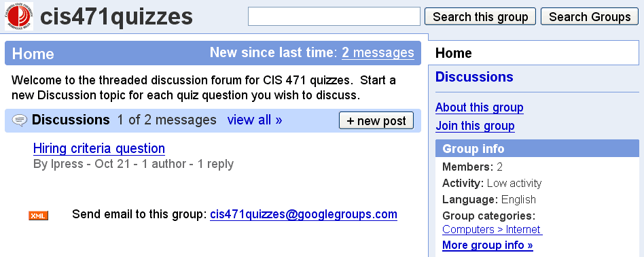Click the university logo icon
The image size is (644, 257).
point(19,16)
